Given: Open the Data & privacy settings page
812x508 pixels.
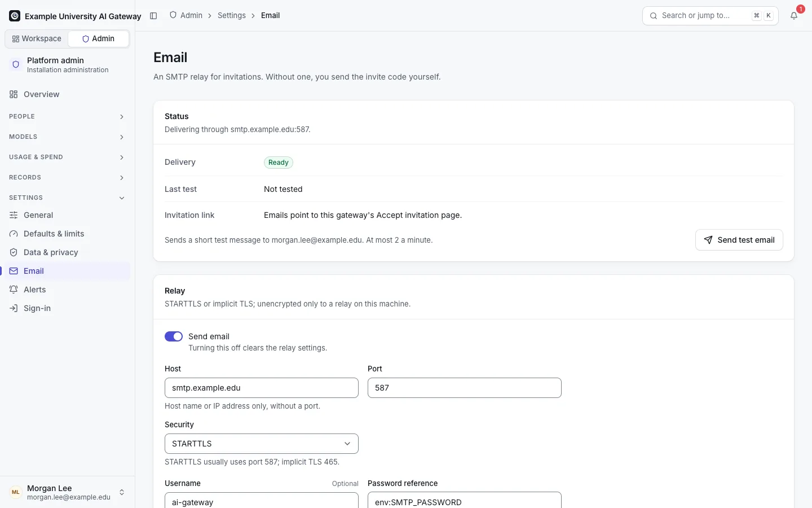Looking at the screenshot, I should (x=67, y=252).
